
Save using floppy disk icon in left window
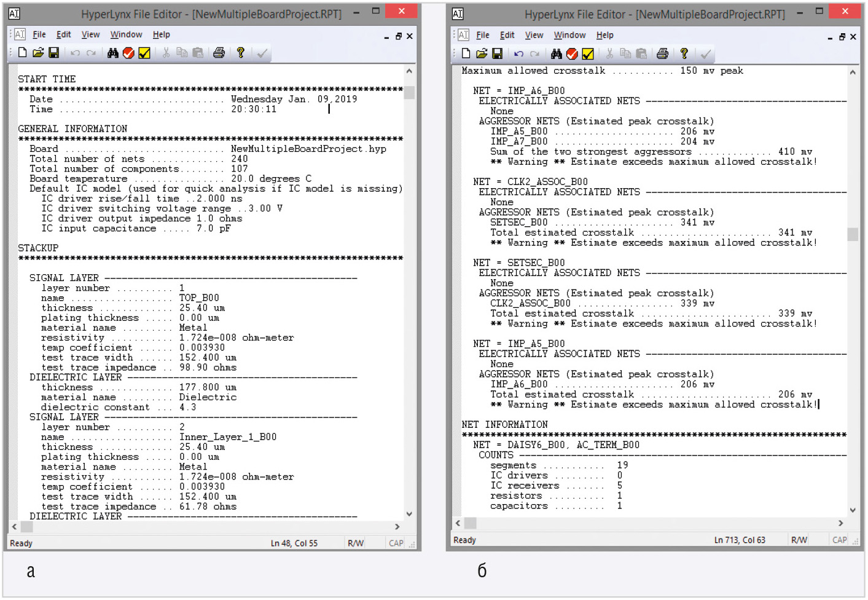[x=54, y=53]
